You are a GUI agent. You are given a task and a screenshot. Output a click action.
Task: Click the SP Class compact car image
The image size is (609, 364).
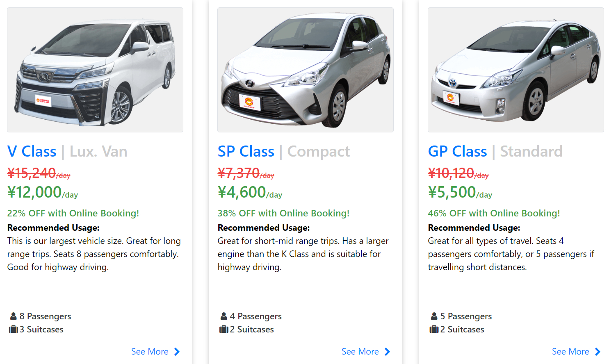[x=305, y=70]
